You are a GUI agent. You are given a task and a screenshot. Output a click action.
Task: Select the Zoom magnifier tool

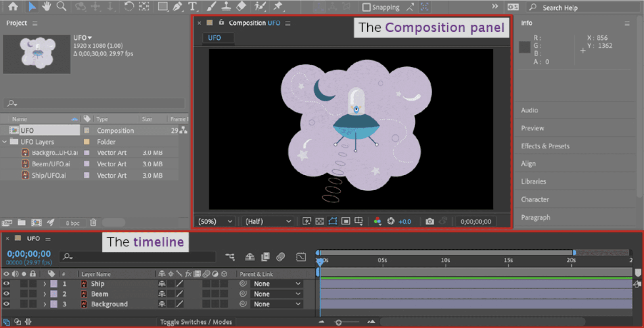click(x=61, y=6)
